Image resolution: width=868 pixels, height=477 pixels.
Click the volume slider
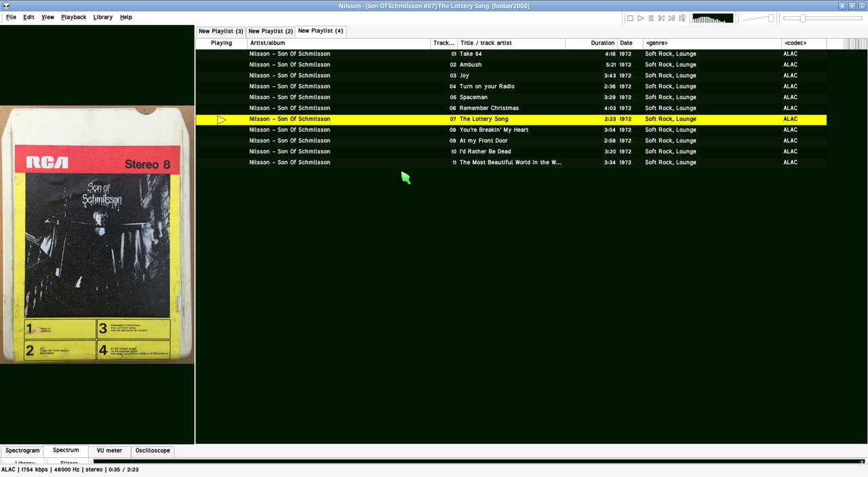[x=758, y=18]
